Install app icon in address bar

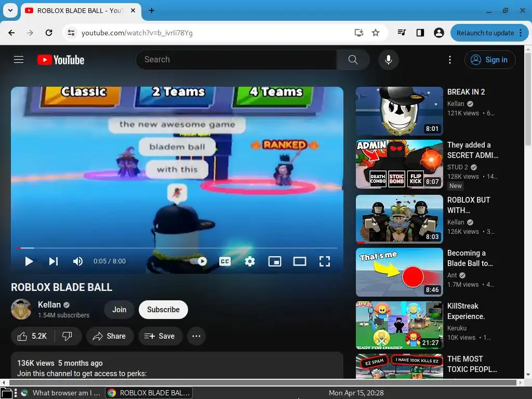point(358,33)
